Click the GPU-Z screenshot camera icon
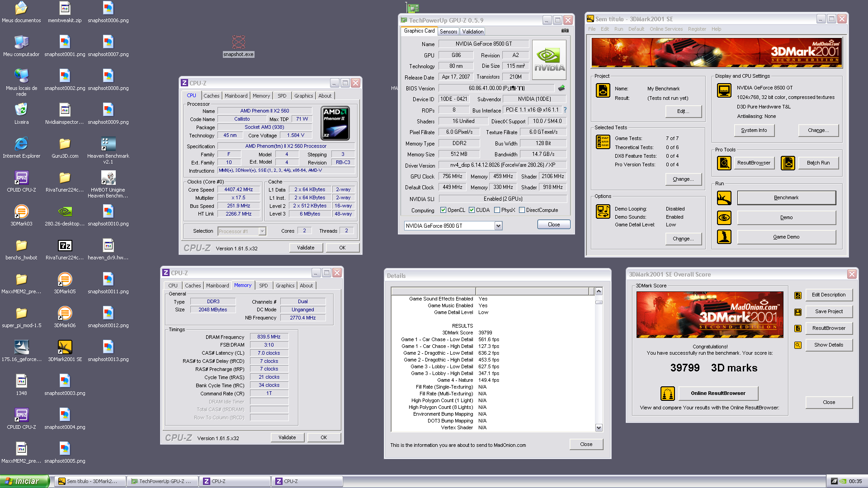 pos(565,31)
